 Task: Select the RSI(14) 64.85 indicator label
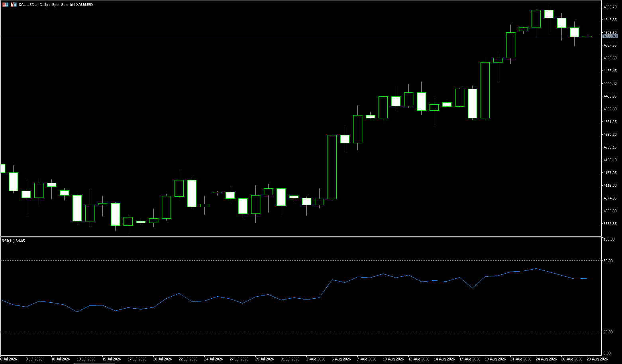click(14, 241)
